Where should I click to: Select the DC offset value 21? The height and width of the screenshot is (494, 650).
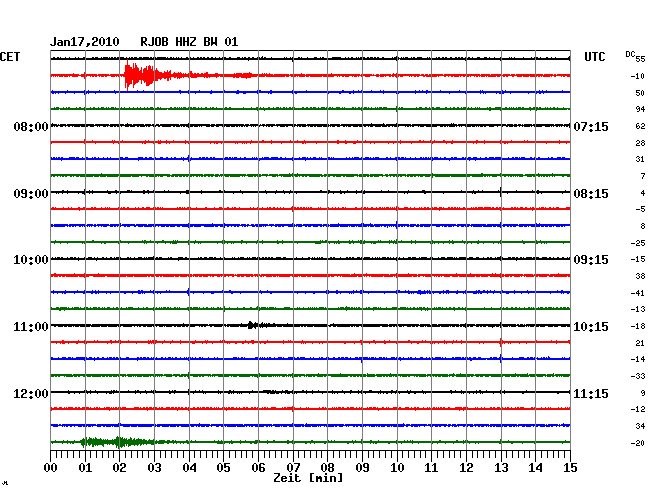(x=640, y=343)
